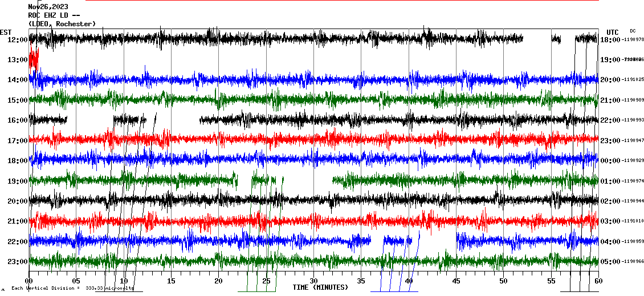Viewport: 644px width, 296px height.
Task: Click the 45 minute tick label
Action: click(456, 281)
